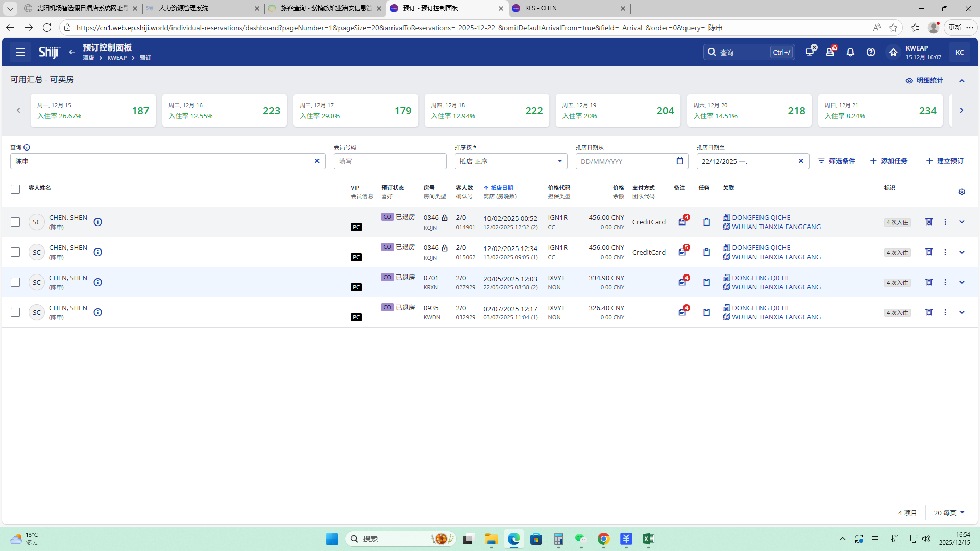Open the help question mark icon

[x=871, y=52]
